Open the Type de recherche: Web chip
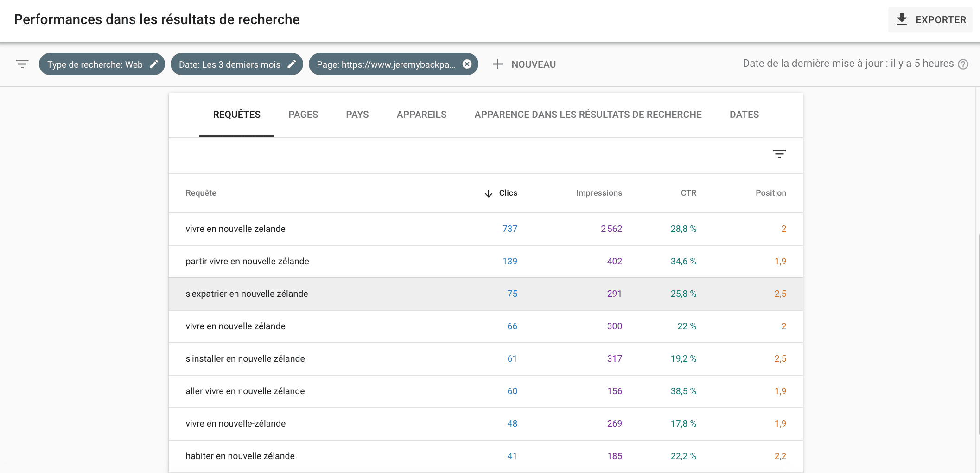980x473 pixels. [102, 64]
